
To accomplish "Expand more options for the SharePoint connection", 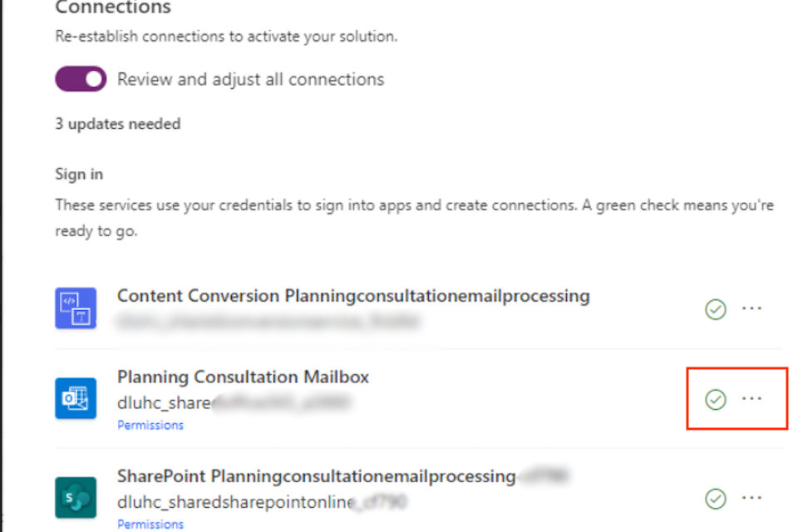I will (x=751, y=498).
